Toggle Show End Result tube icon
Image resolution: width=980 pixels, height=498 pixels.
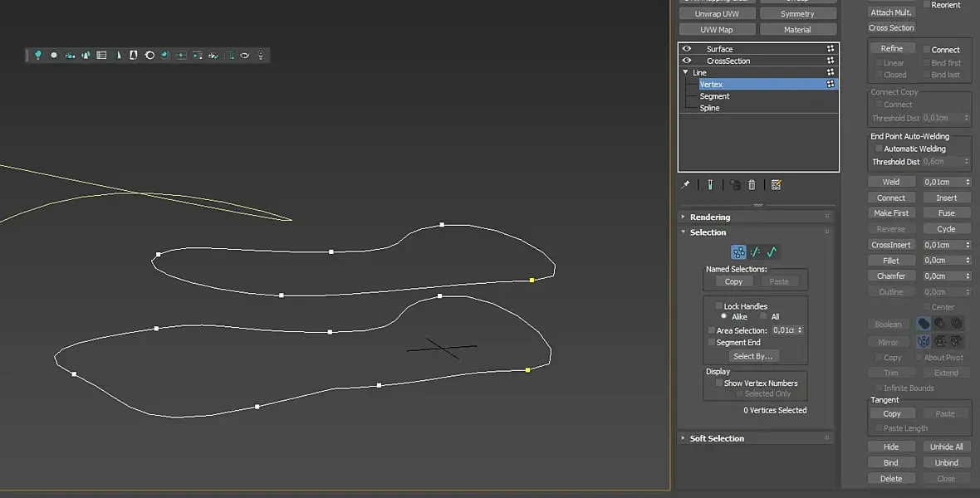point(710,185)
